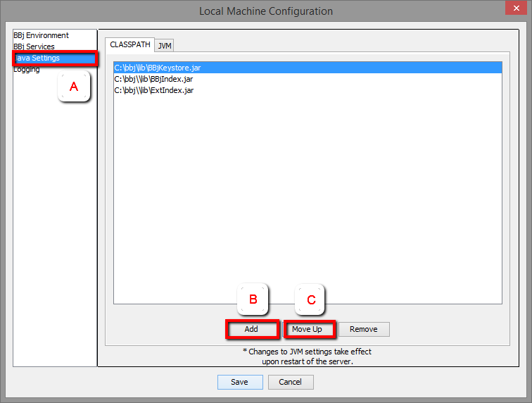
Task: Cancel the configuration dialog
Action: point(290,382)
